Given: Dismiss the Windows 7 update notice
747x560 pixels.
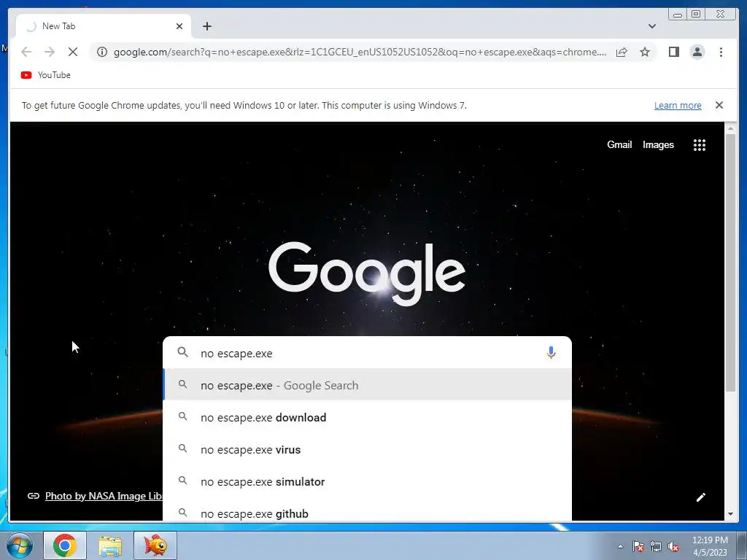Looking at the screenshot, I should (x=719, y=105).
